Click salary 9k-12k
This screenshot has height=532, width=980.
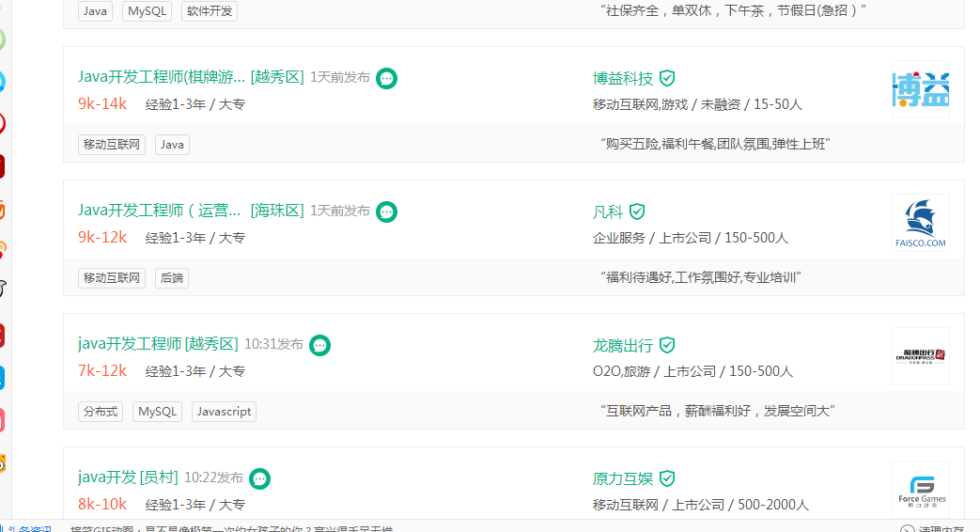point(102,238)
